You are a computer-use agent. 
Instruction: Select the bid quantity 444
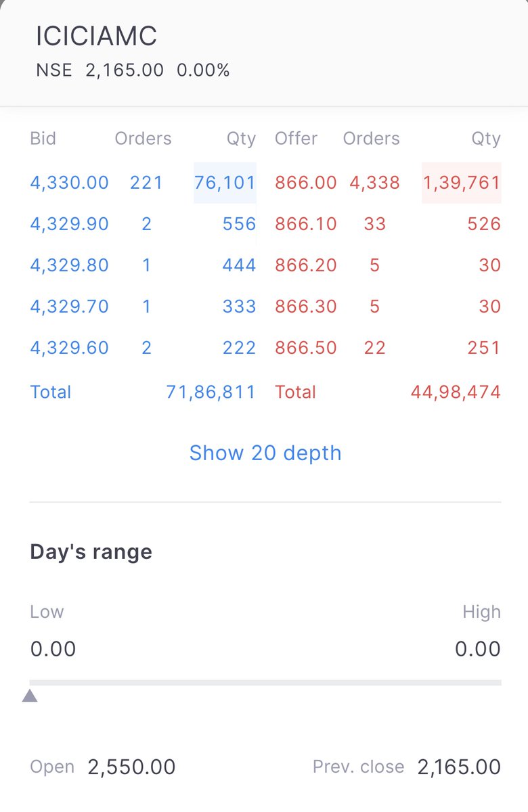[x=239, y=265]
